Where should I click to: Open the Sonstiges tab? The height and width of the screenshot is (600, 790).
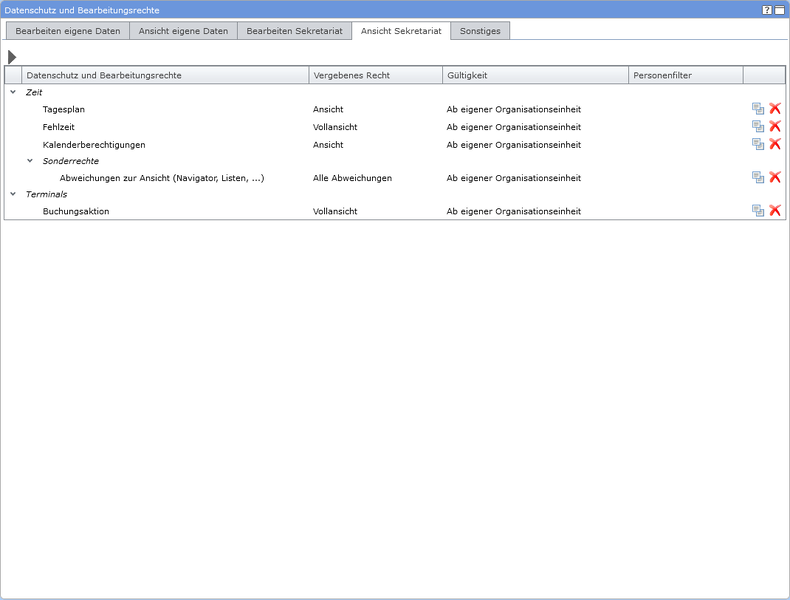tap(480, 31)
